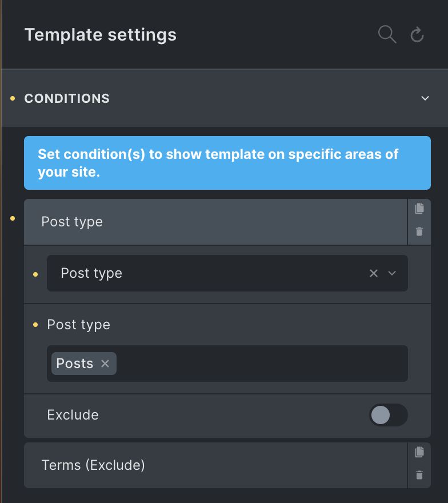
Task: Duplicate the Terms (Exclude) condition
Action: 419,452
